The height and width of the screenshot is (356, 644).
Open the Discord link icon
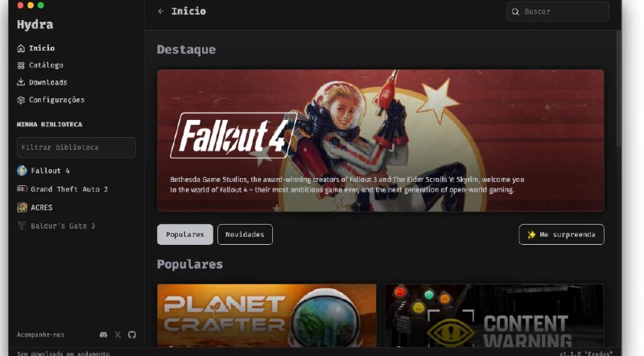[x=104, y=334]
